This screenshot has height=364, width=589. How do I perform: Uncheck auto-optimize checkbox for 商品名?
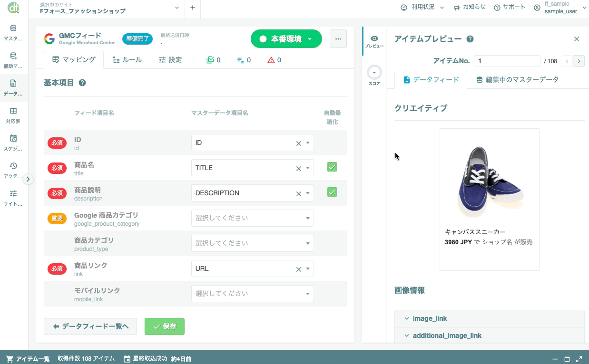click(x=332, y=167)
